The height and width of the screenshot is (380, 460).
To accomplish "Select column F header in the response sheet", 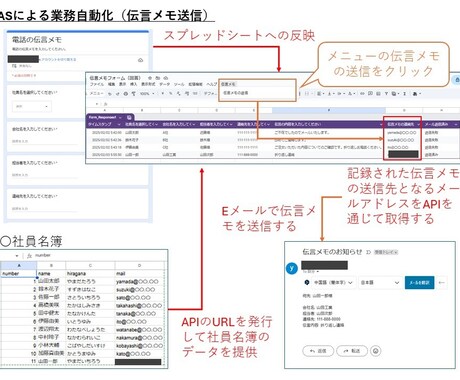I will click(329, 110).
